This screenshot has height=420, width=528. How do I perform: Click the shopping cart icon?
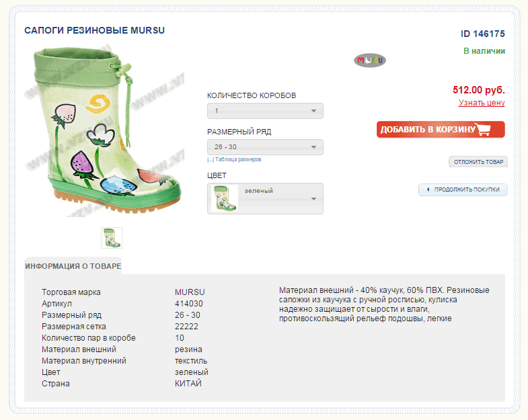click(x=484, y=130)
